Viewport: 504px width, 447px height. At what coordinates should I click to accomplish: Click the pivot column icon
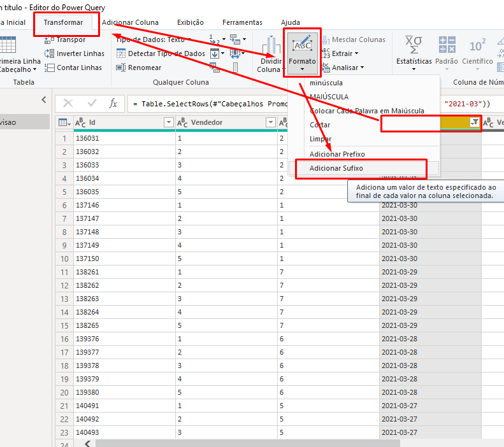214,67
